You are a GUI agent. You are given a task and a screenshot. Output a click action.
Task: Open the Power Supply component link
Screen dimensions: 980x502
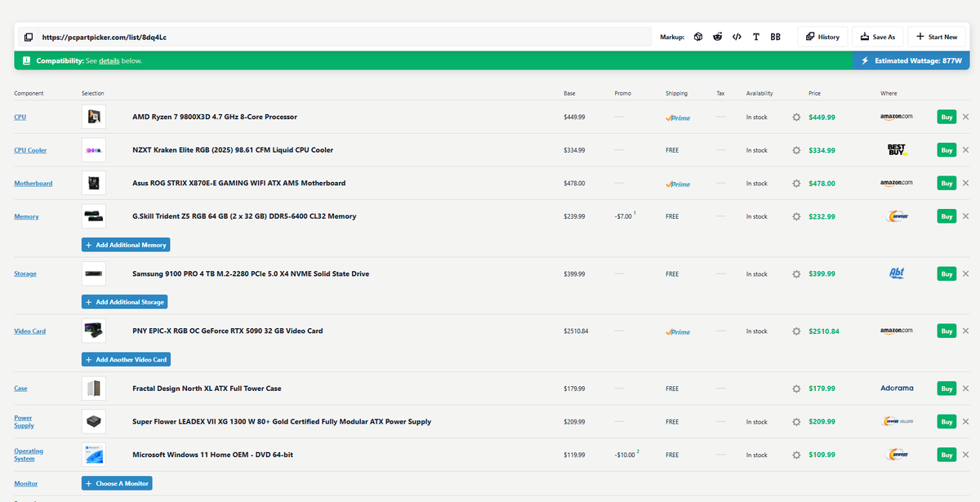(x=24, y=422)
